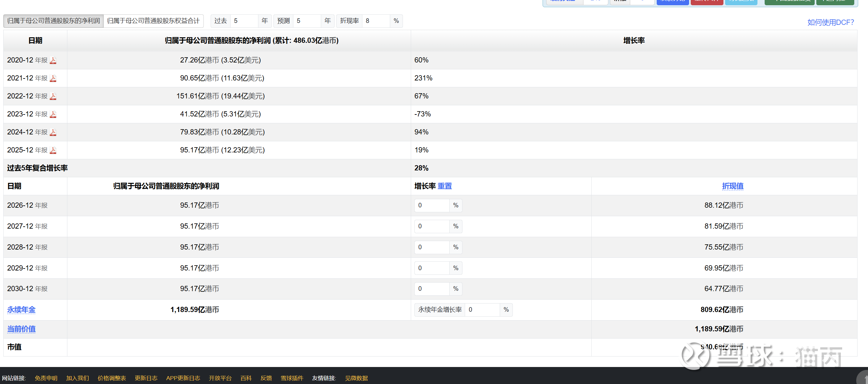
Task: Open the 2020-12 annual report PDF icon
Action: pos(53,61)
